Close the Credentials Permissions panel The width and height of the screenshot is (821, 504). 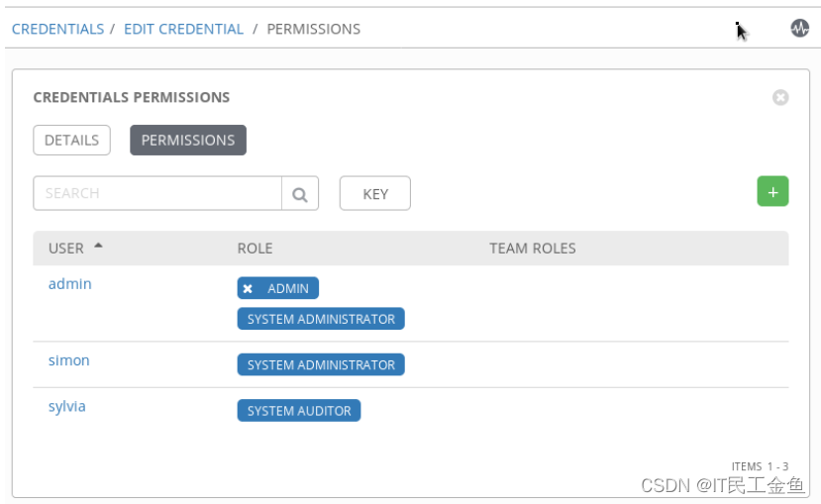780,97
